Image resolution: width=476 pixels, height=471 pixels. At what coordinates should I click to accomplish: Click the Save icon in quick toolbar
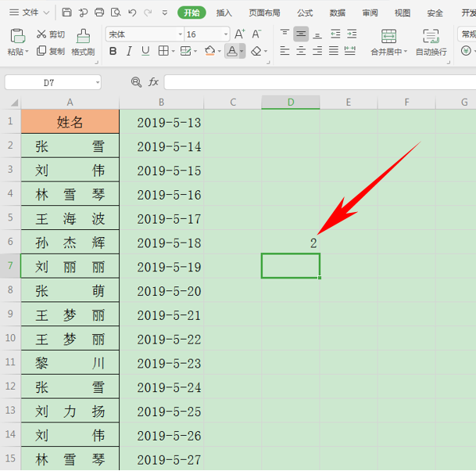[66, 13]
